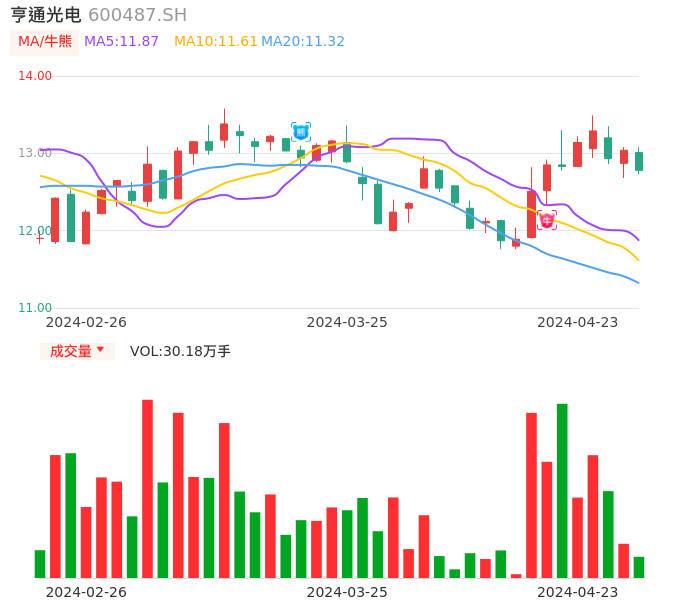The width and height of the screenshot is (686, 606).
Task: Click the MA10:11.61 legend label
Action: 215,42
